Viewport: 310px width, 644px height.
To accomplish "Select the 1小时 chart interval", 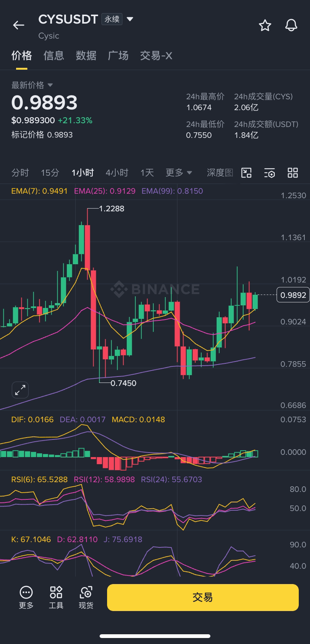I will [83, 173].
